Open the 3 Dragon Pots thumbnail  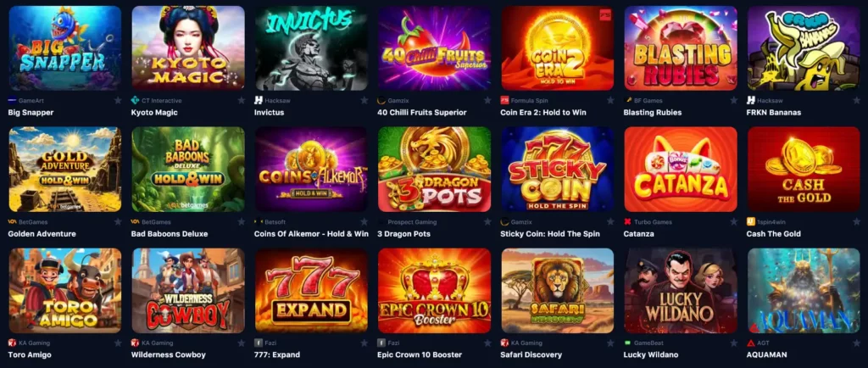(435, 170)
